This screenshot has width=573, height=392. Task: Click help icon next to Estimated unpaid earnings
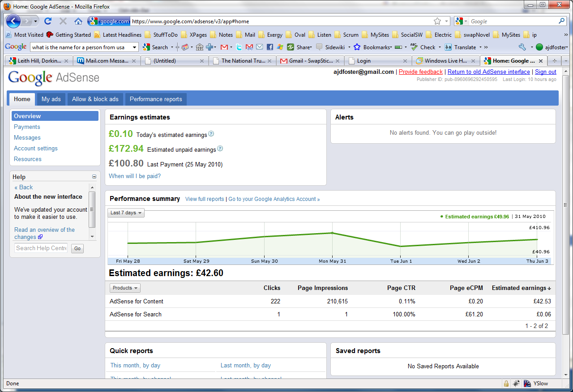(x=220, y=149)
